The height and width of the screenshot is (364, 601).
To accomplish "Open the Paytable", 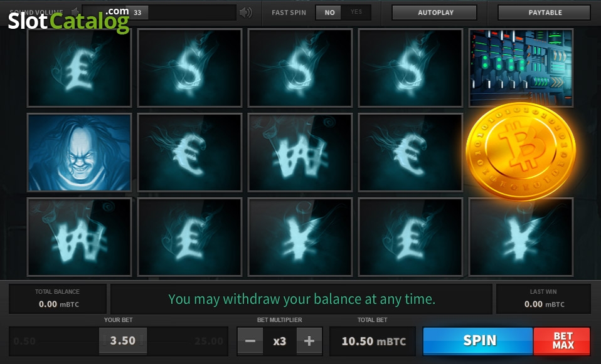I will coord(545,13).
